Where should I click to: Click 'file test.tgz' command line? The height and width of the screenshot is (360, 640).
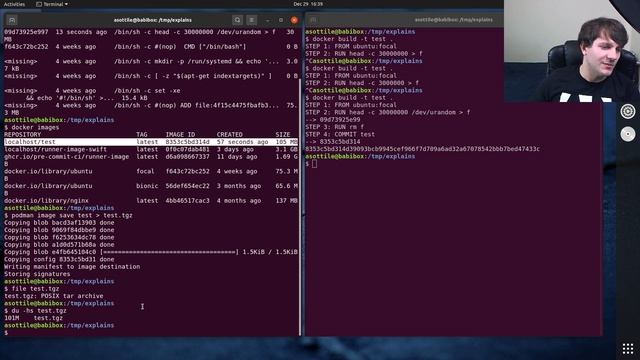35,289
